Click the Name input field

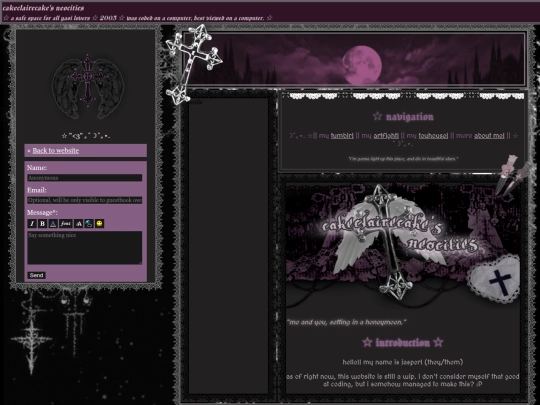click(85, 178)
